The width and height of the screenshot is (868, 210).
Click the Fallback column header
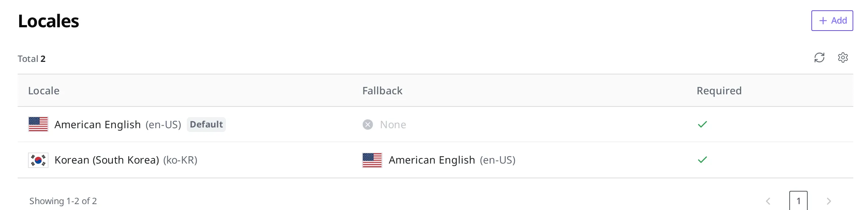(x=382, y=91)
